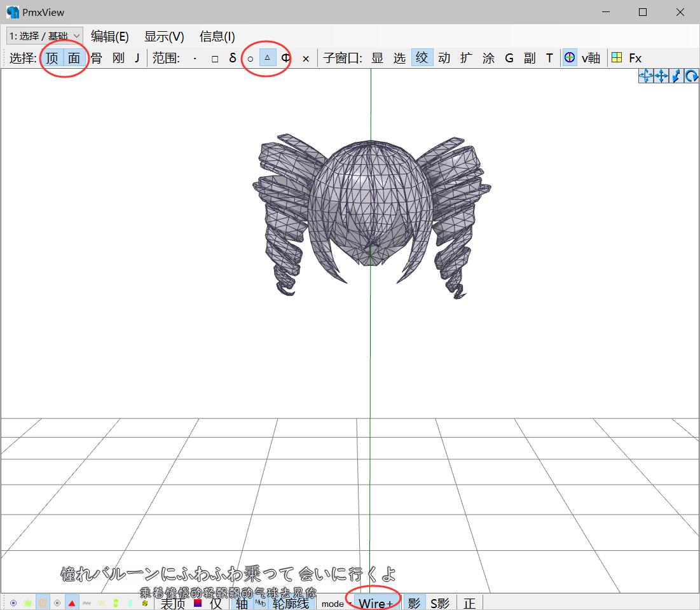This screenshot has height=610, width=700.
Task: Click the red-blue gradient color square
Action: tap(198, 603)
